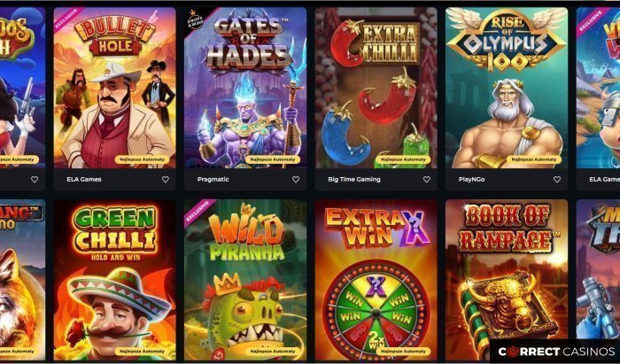Launch the Extra Chilli slot
Image resolution: width=620 pixels, height=364 pixels.
point(376,88)
